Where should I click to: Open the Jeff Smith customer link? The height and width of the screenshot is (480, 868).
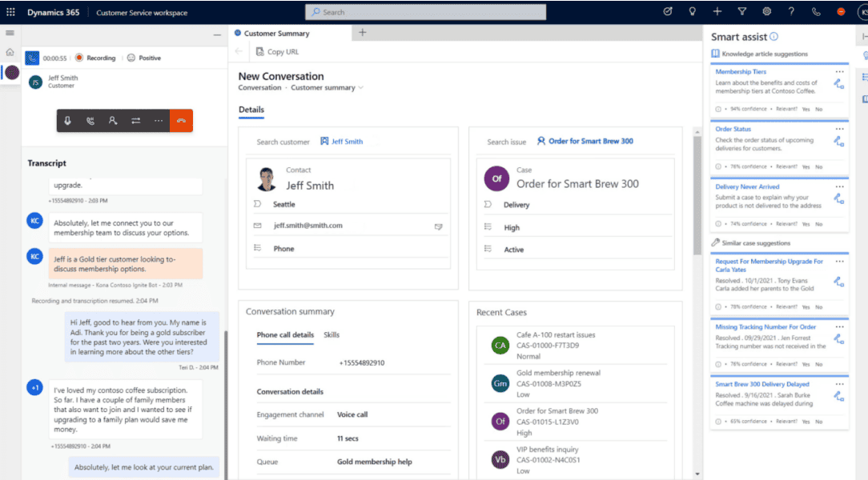point(348,140)
